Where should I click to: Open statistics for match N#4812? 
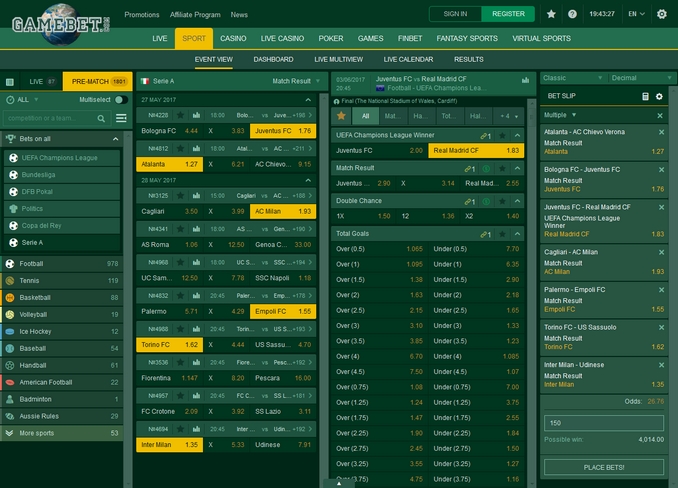[196, 148]
